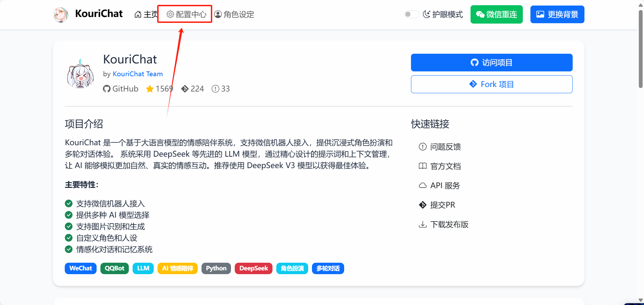
Task: Click the check icon beside 情感化对话和记忆系统
Action: tap(69, 249)
